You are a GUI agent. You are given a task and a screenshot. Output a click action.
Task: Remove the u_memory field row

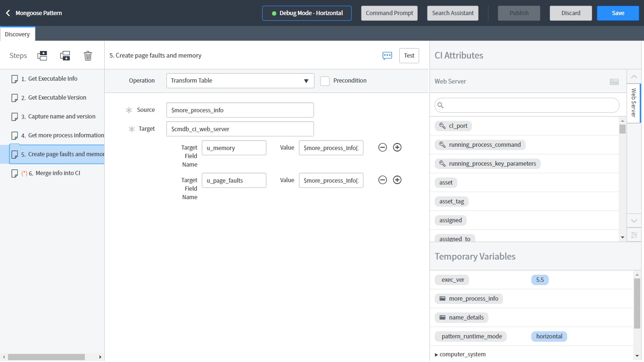pyautogui.click(x=383, y=147)
